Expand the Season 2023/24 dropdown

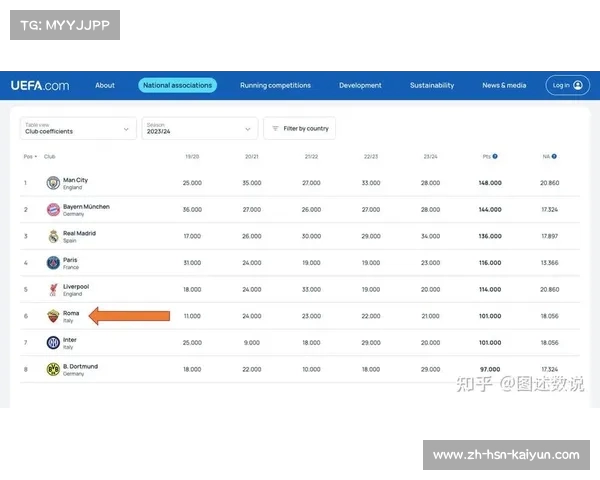coord(200,128)
